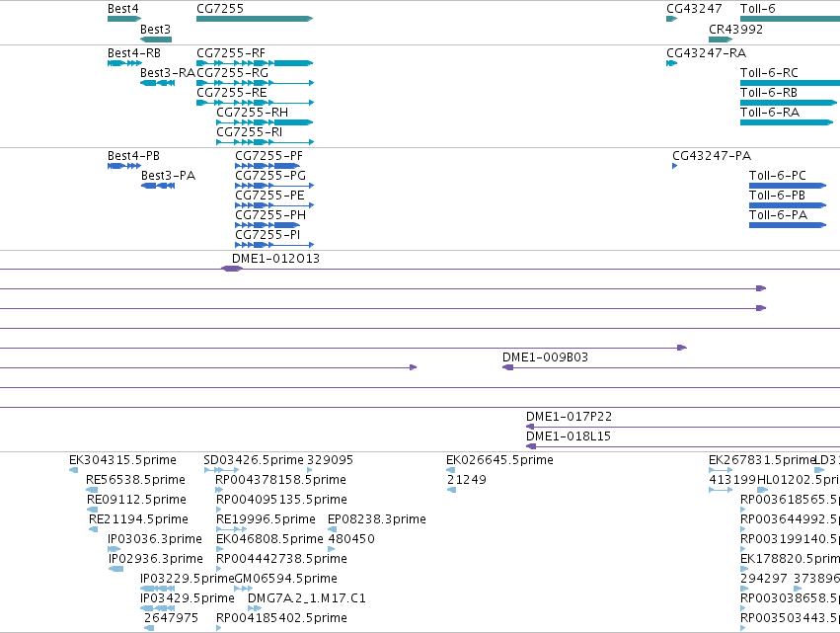Screen dimensions: 840x633
Task: Click the CG7255-PG protein feature
Action: click(x=274, y=186)
